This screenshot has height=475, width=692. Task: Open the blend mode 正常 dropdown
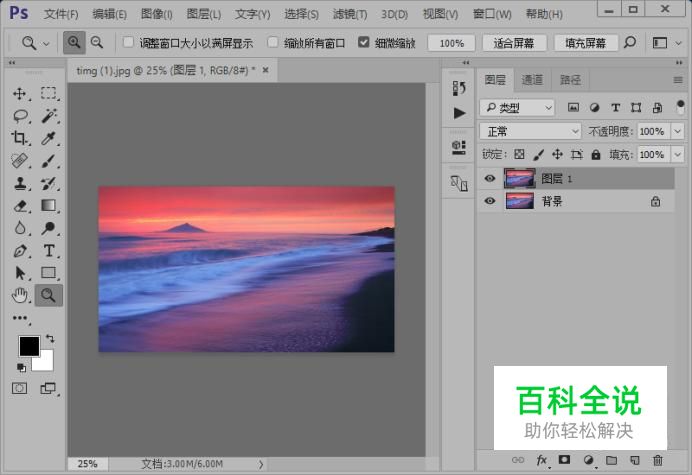pos(530,131)
